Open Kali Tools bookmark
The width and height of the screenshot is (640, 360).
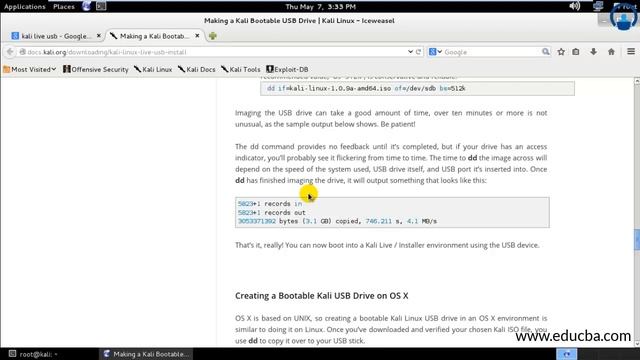click(241, 69)
